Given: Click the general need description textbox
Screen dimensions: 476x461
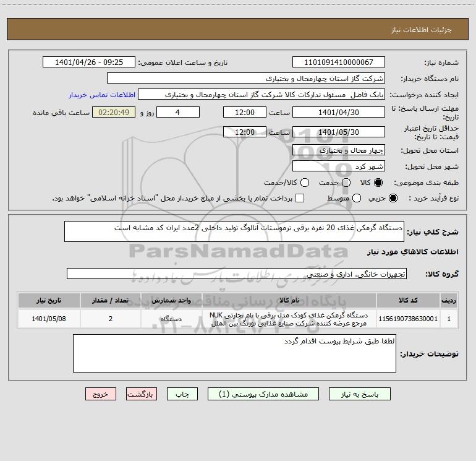Looking at the screenshot, I should tap(234, 231).
